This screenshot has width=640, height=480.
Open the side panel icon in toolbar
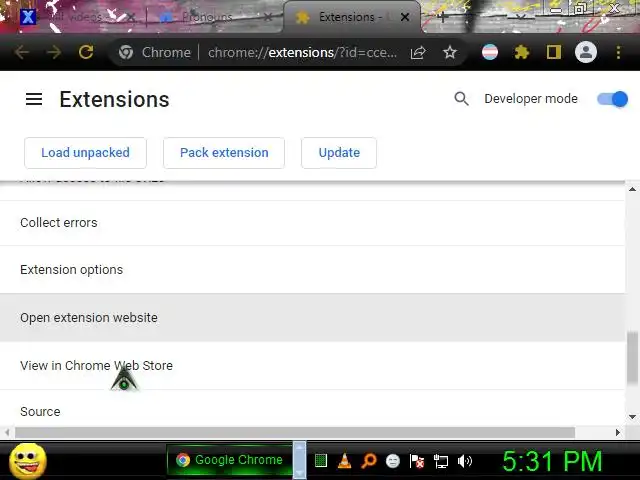tap(553, 52)
